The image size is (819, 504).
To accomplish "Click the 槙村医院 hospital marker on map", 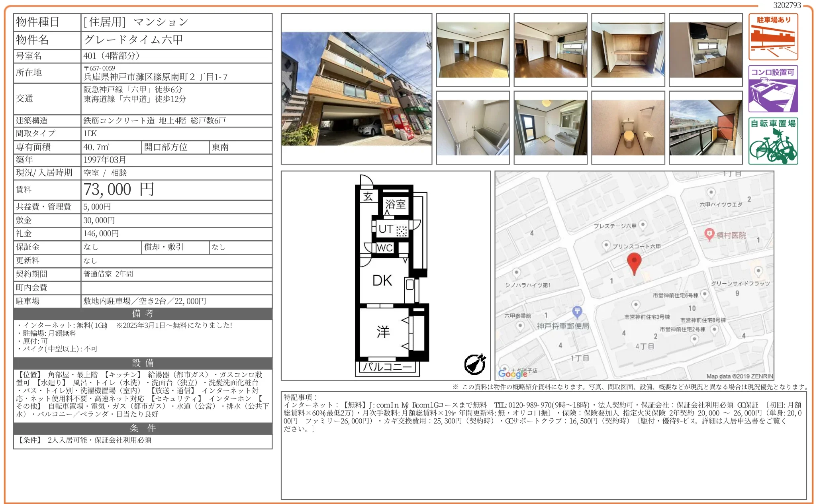I will pos(709,234).
